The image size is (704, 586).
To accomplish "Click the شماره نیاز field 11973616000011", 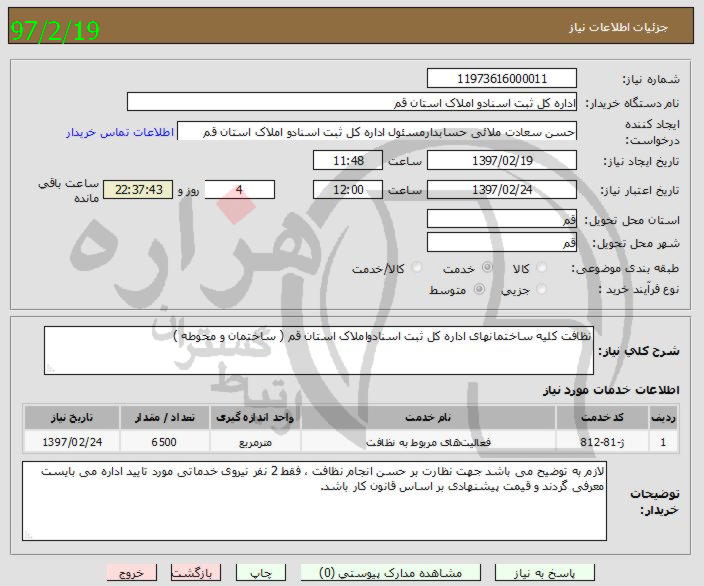I will [x=502, y=79].
